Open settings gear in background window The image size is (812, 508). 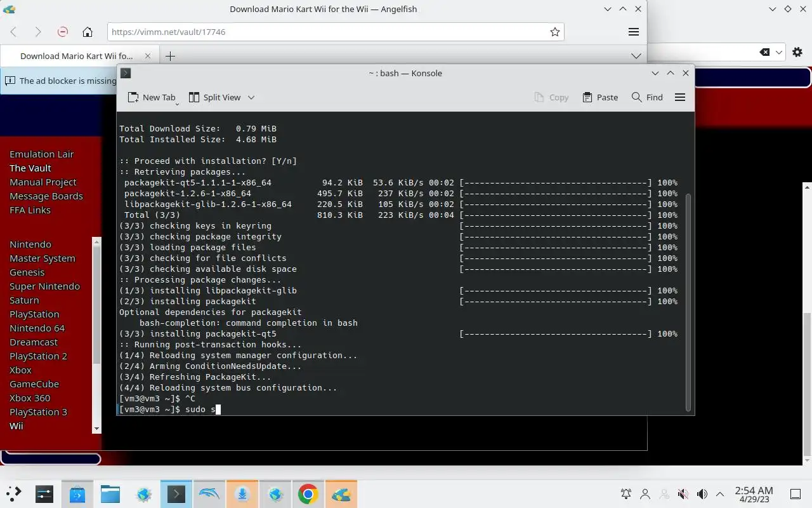798,52
